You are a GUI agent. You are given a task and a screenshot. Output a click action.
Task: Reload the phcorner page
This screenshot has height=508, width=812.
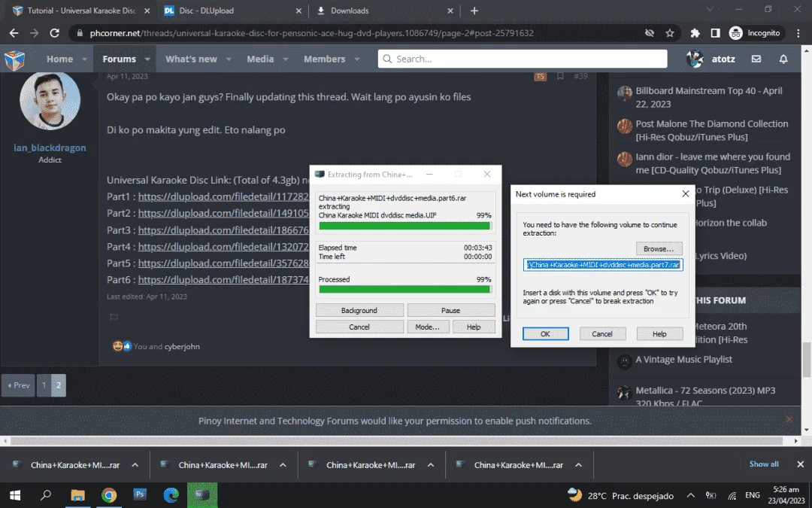pyautogui.click(x=54, y=32)
